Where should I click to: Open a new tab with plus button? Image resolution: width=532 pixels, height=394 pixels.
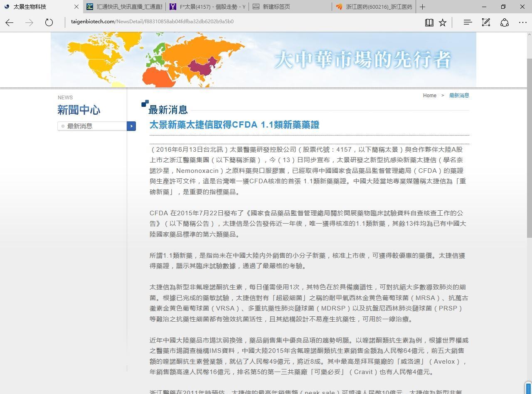pyautogui.click(x=422, y=7)
